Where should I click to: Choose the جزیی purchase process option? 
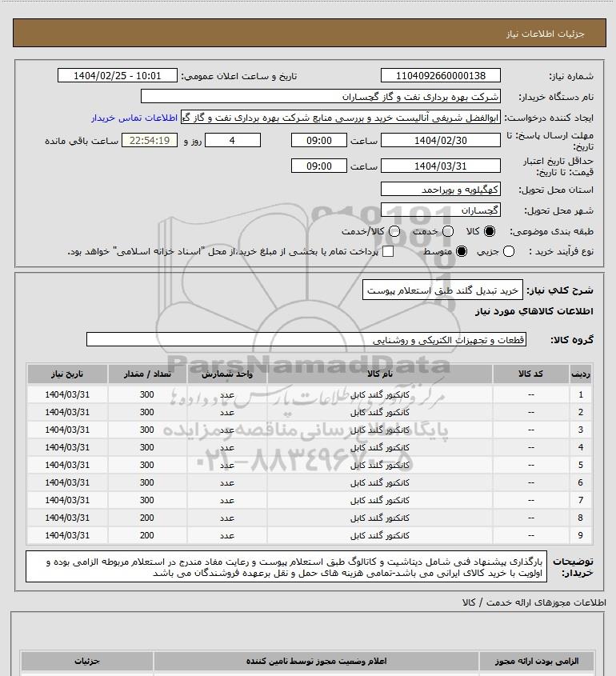coord(509,251)
